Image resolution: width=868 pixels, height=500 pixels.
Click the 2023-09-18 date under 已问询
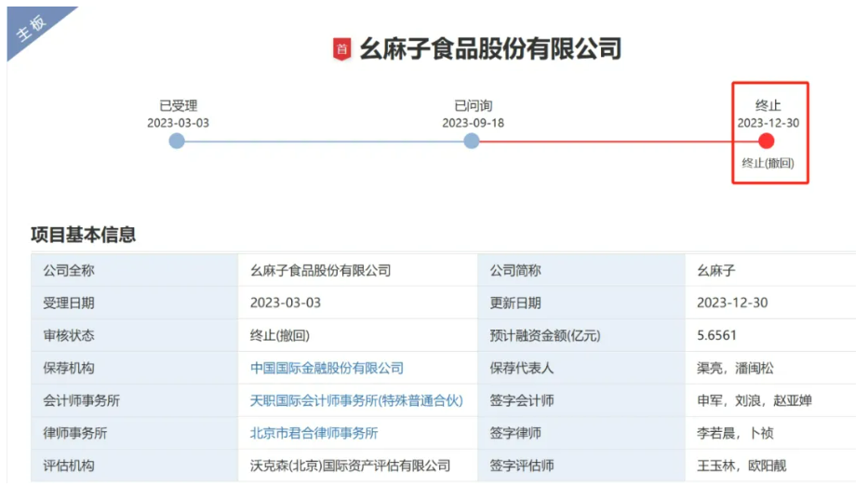[473, 123]
